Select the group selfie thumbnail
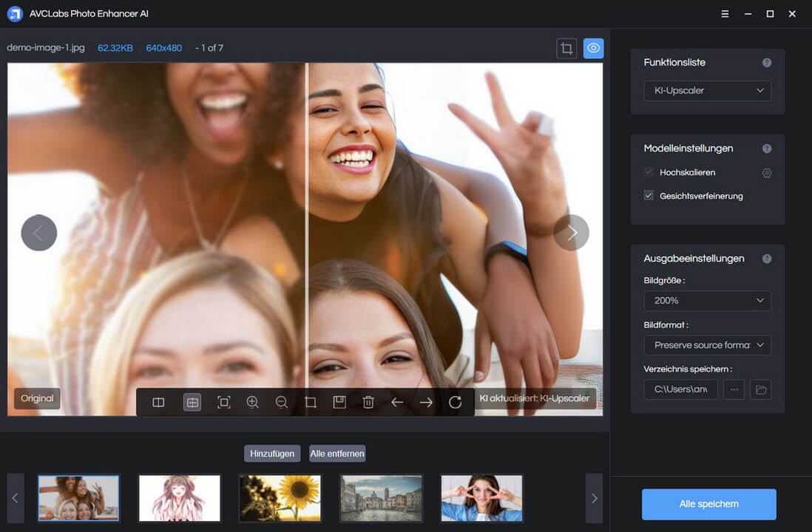This screenshot has height=532, width=812. pyautogui.click(x=78, y=498)
